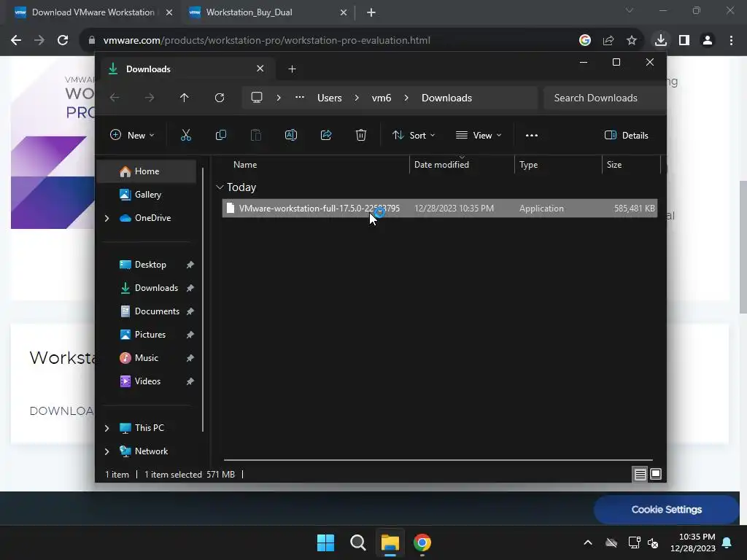The height and width of the screenshot is (560, 747).
Task: Click the Paste clipboard icon in Explorer toolbar
Action: tap(256, 135)
